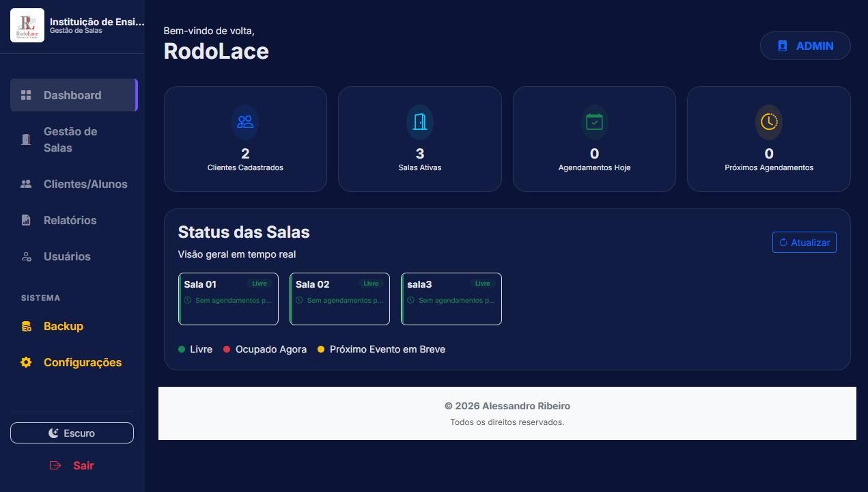Open the ADMIN account menu
The image size is (868, 492).
(x=805, y=46)
